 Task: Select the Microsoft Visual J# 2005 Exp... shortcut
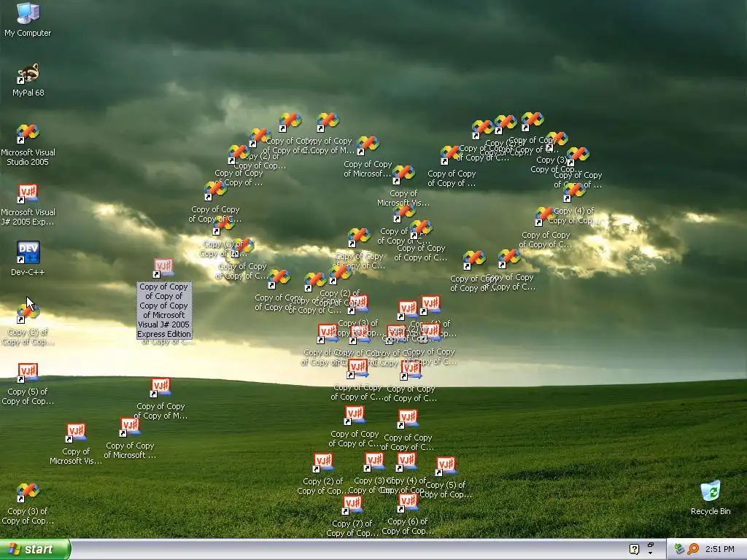[x=28, y=193]
